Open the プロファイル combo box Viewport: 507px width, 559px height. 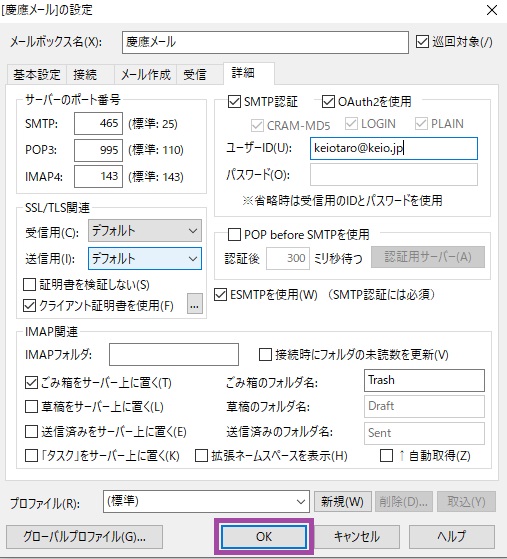point(206,502)
